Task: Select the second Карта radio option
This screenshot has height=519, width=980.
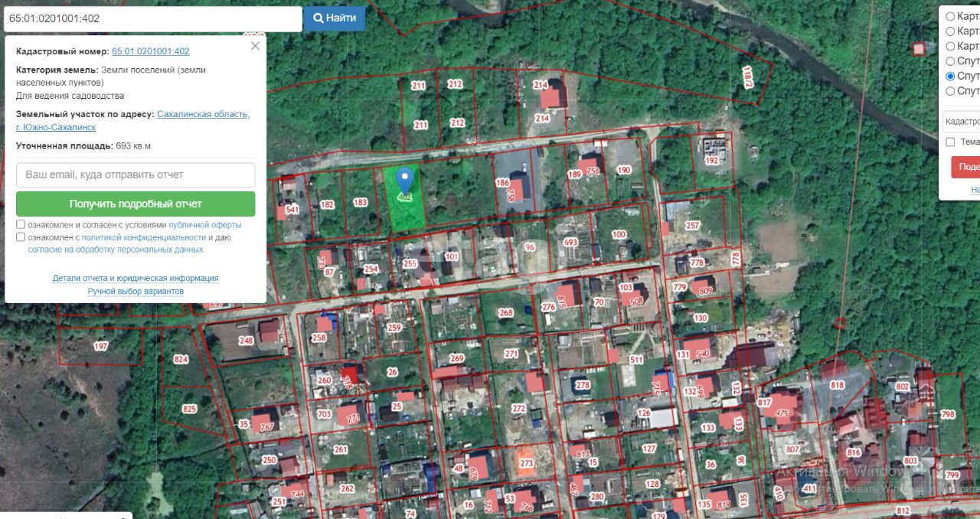Action: click(950, 31)
